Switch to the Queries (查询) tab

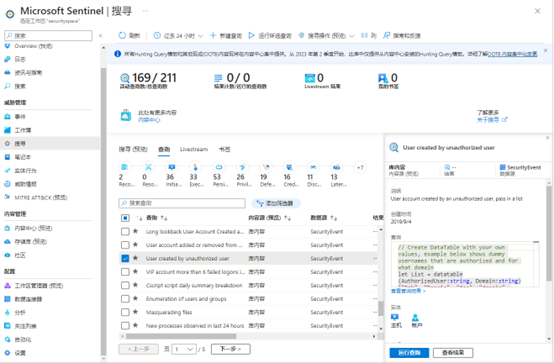pos(164,149)
